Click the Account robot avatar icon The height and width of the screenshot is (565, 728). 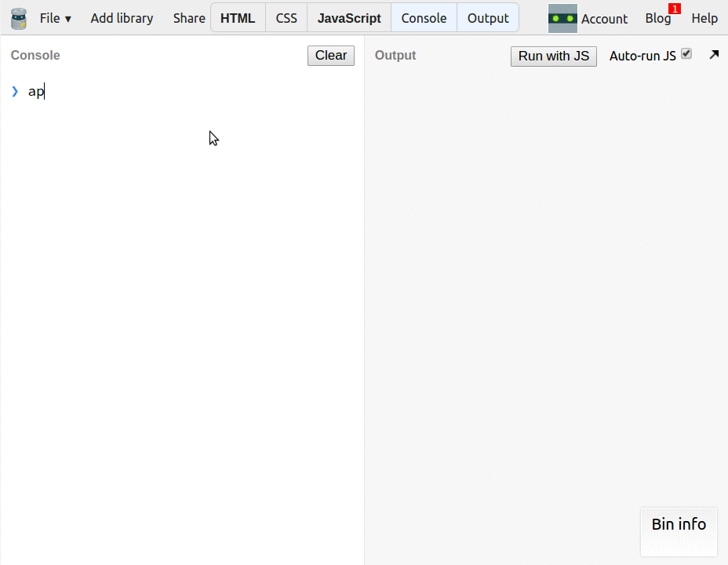(x=562, y=18)
